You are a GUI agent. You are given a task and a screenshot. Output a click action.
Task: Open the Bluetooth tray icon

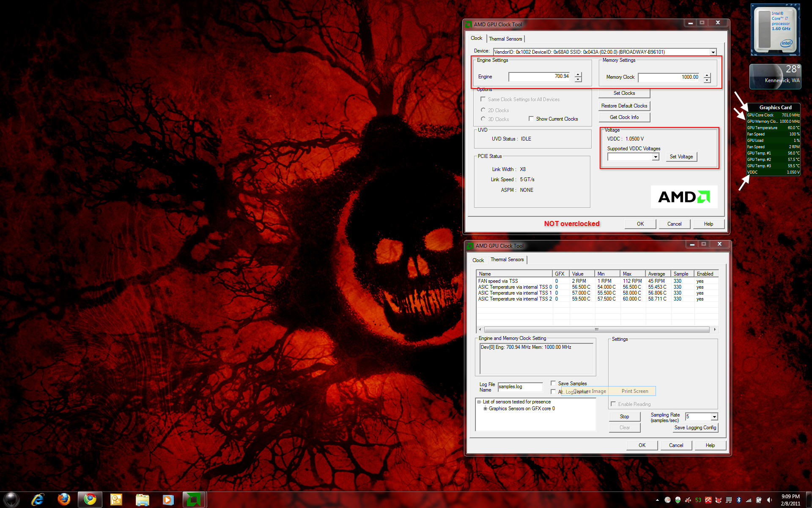739,500
